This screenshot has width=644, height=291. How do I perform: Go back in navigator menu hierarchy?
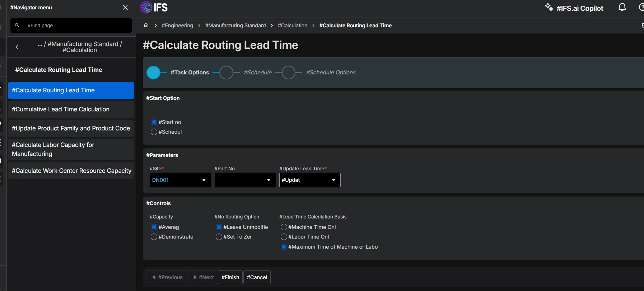[17, 47]
